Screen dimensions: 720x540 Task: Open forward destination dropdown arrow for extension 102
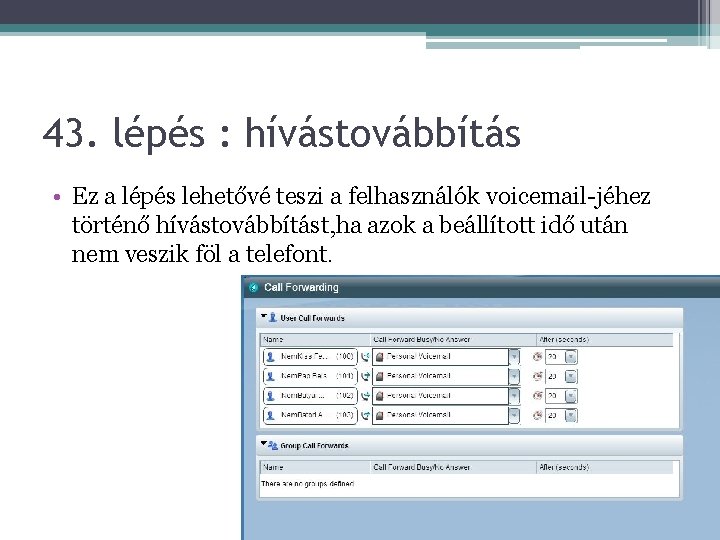pyautogui.click(x=514, y=396)
